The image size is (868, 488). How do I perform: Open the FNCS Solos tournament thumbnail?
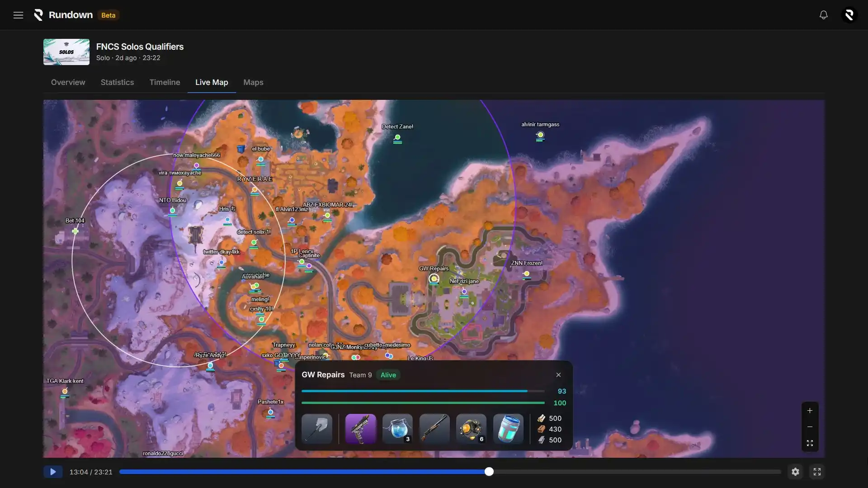[x=66, y=52]
